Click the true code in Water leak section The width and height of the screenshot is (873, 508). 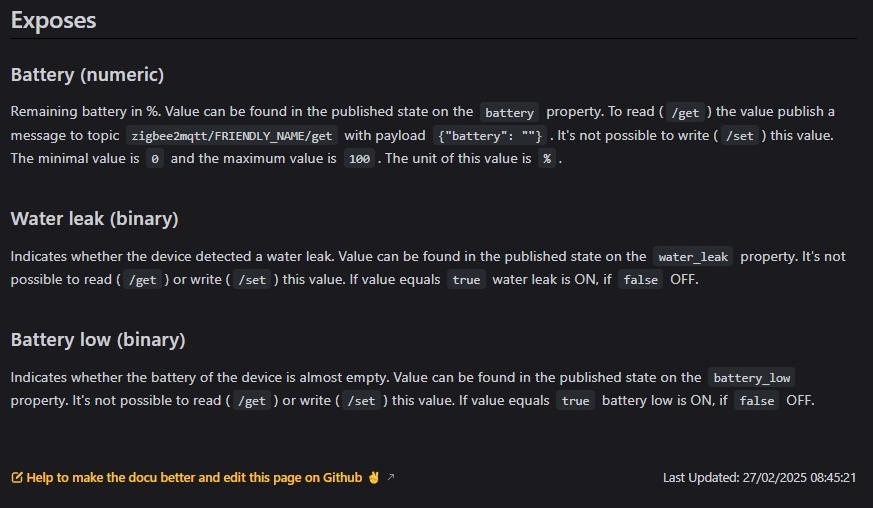(467, 280)
